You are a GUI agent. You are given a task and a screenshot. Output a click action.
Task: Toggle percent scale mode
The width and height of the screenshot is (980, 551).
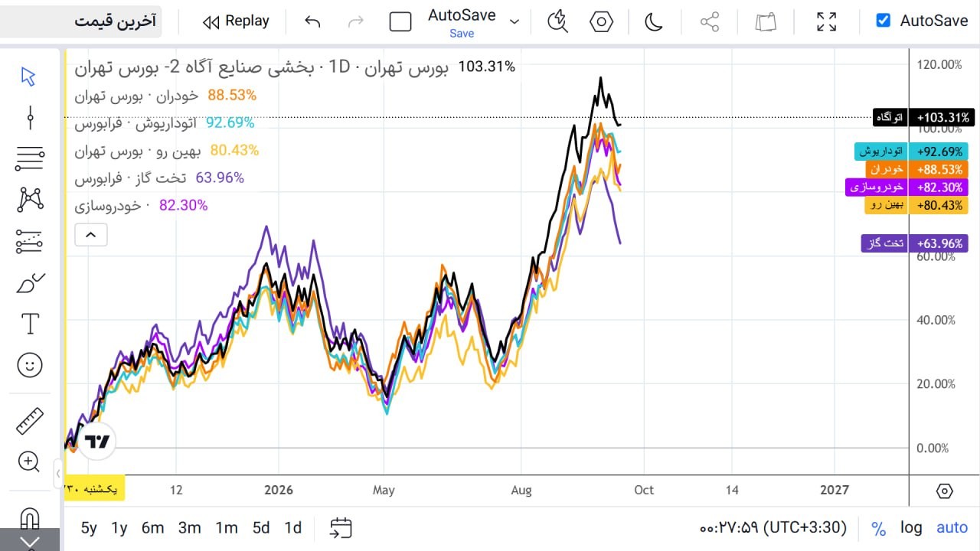click(878, 528)
